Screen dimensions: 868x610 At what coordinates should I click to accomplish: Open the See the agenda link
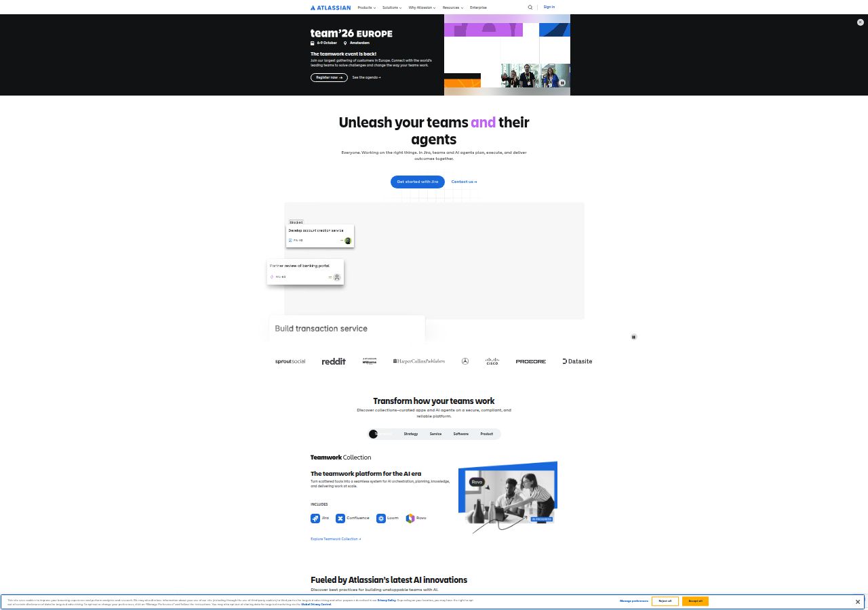click(x=366, y=77)
